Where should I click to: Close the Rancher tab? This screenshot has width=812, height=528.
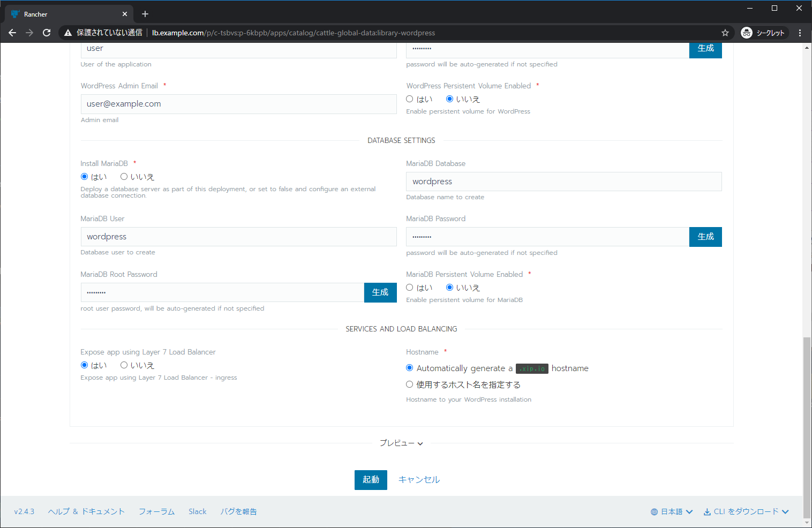pyautogui.click(x=125, y=14)
